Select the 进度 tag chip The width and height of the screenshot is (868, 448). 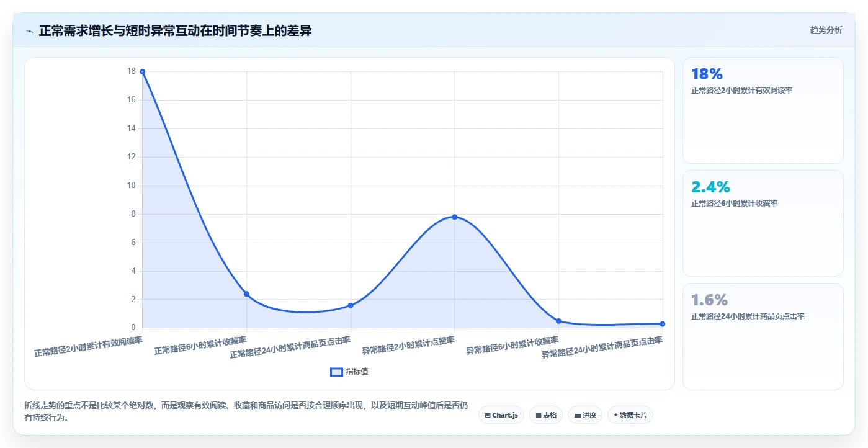point(585,415)
